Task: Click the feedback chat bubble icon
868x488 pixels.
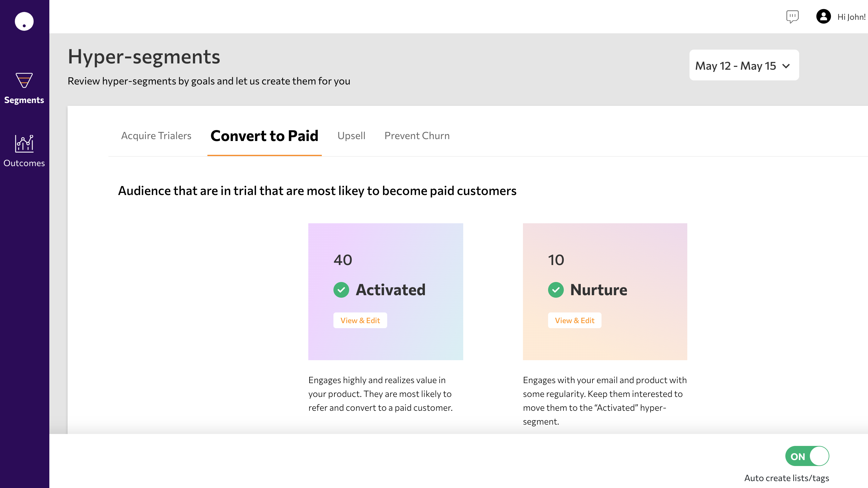Action: click(x=792, y=17)
